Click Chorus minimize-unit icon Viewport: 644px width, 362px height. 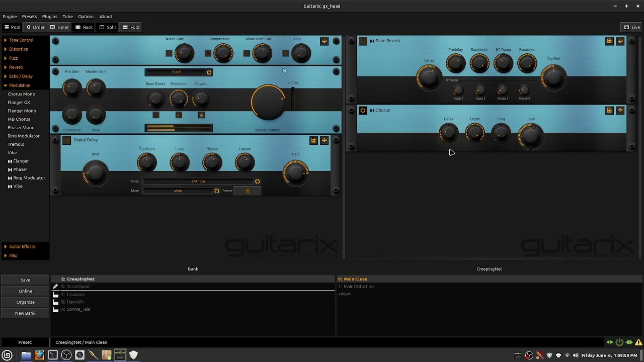coord(620,110)
